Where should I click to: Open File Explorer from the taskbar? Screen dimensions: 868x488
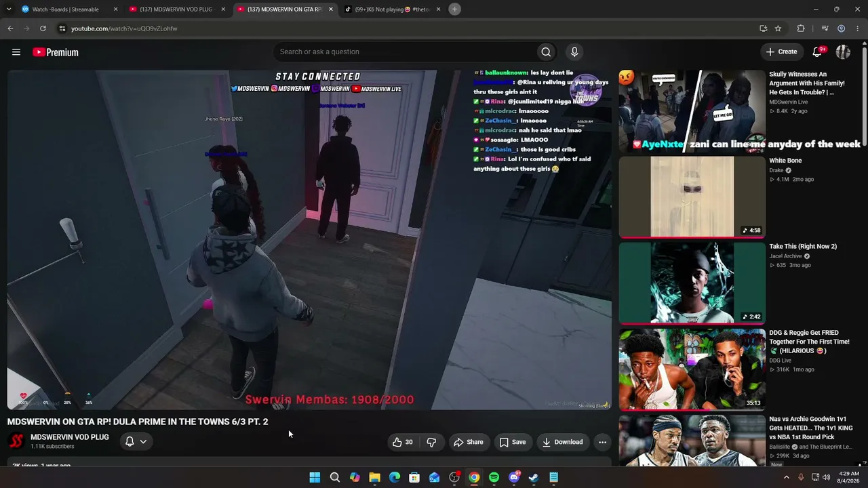click(374, 478)
